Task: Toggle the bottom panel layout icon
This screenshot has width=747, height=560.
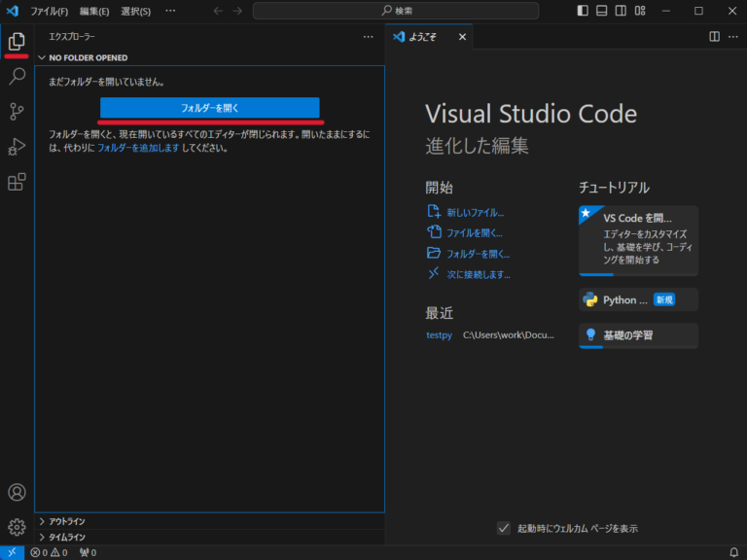Action: (x=602, y=11)
